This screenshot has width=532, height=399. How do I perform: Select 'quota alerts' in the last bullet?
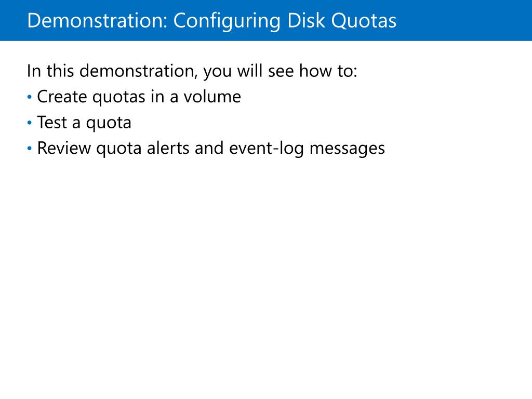143,148
